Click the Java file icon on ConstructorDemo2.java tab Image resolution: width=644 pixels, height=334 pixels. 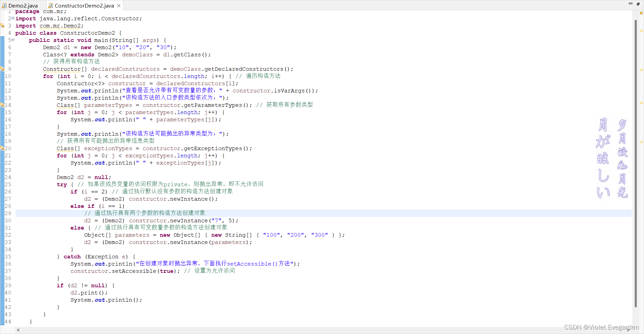click(51, 5)
